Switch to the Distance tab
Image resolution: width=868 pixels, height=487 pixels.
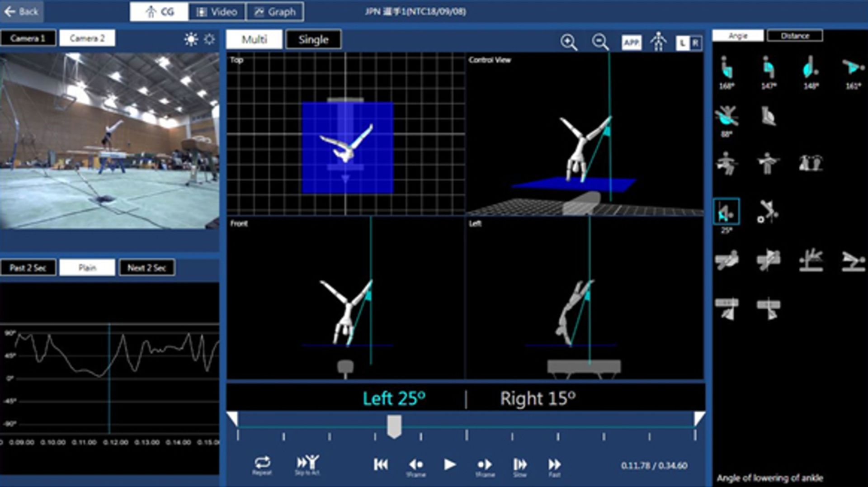pyautogui.click(x=795, y=36)
